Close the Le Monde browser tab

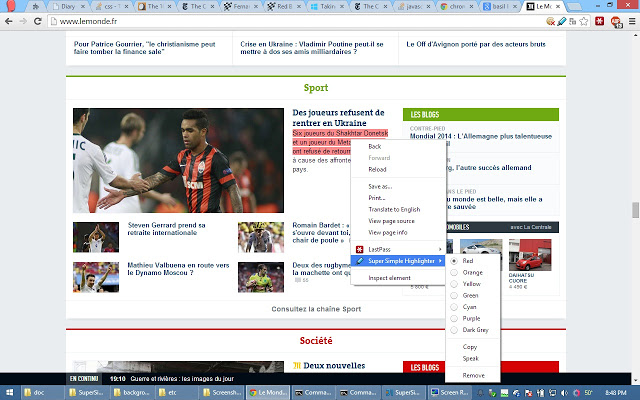pos(558,7)
